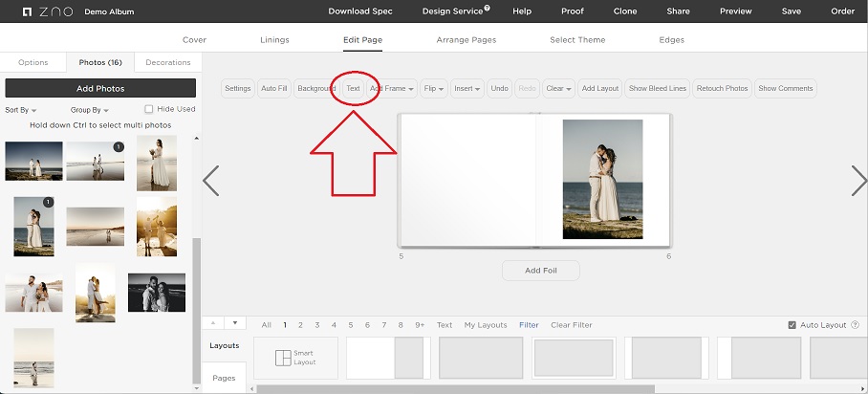The height and width of the screenshot is (394, 868).
Task: Click Share in the top bar
Action: (x=678, y=11)
